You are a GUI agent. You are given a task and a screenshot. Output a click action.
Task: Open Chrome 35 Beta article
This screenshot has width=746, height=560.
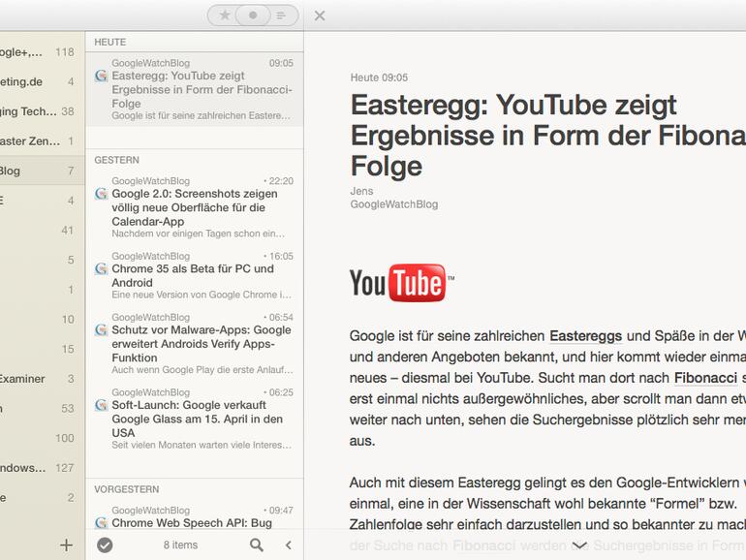pos(195,275)
